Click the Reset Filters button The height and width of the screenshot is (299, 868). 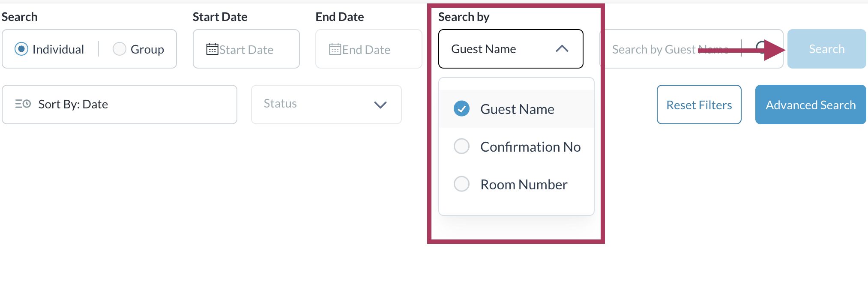pyautogui.click(x=699, y=105)
